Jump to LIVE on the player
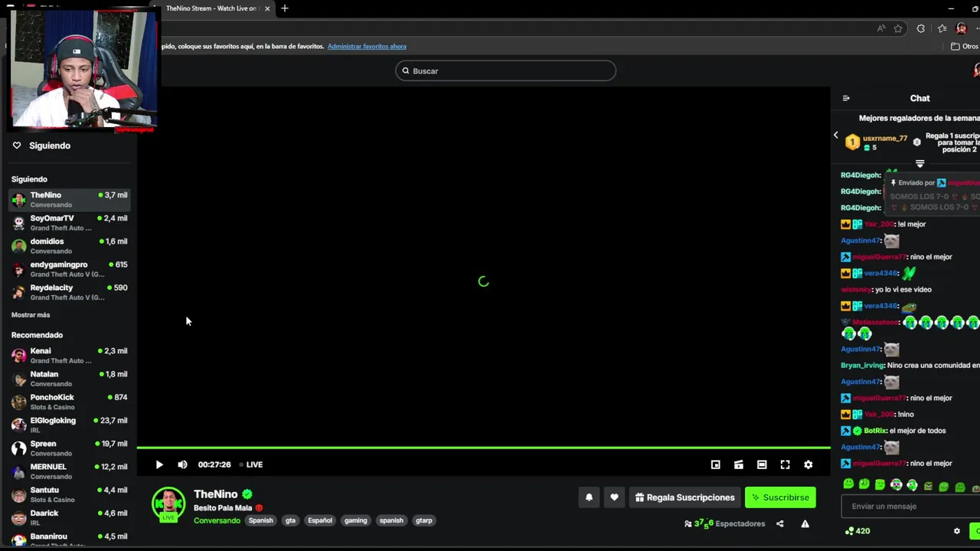 pos(250,465)
